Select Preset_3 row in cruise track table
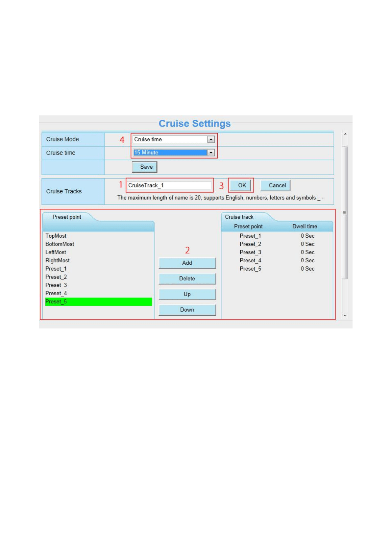This screenshot has width=392, height=554. coord(277,253)
